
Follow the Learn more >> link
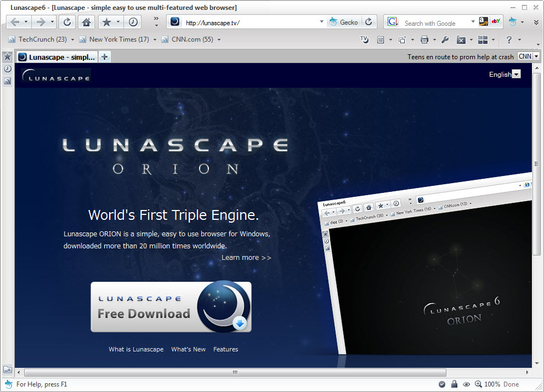coord(246,257)
